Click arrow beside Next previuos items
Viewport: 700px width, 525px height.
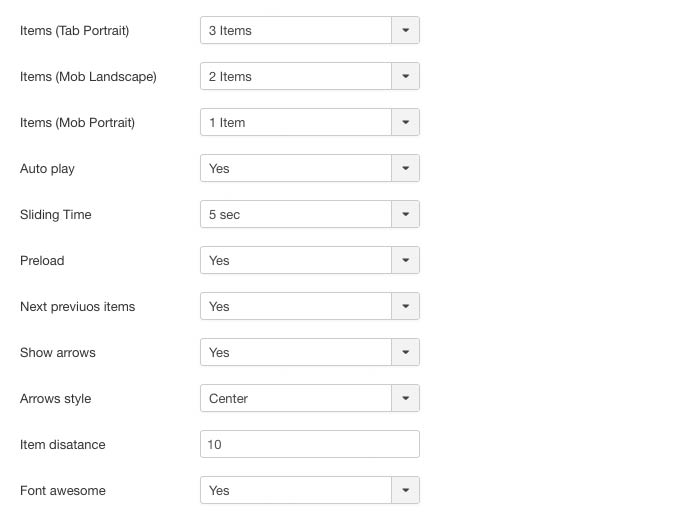(x=405, y=306)
